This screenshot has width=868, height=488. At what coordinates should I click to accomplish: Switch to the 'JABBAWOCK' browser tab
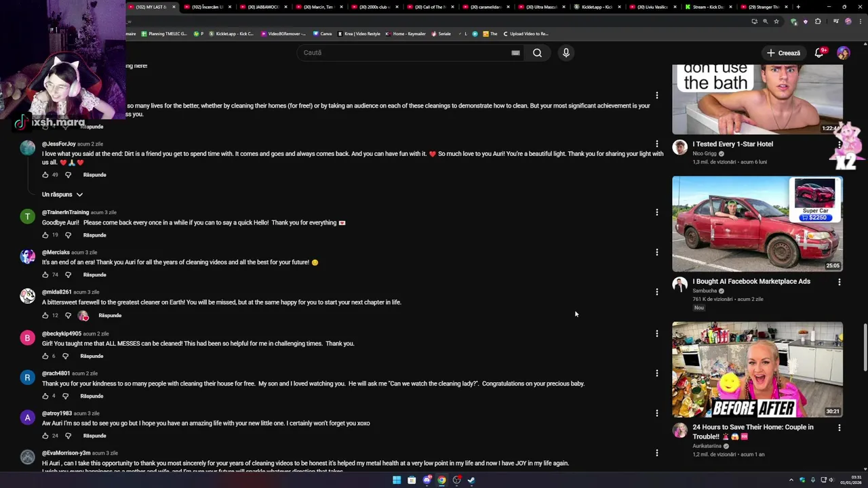pyautogui.click(x=261, y=7)
